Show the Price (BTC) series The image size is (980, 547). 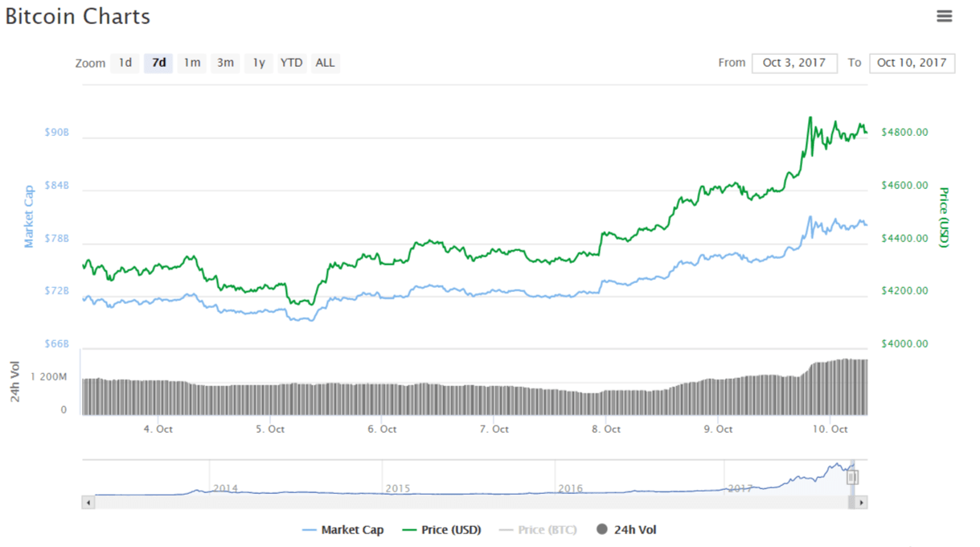click(538, 529)
